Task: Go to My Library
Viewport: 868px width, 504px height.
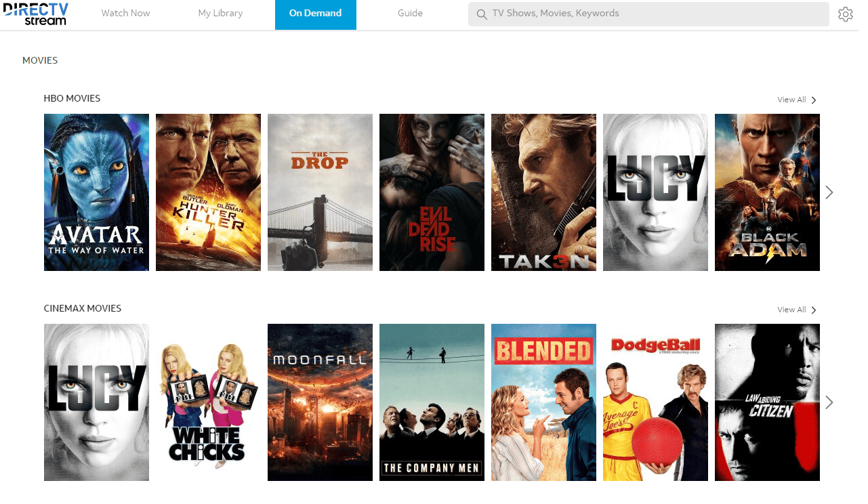Action: pyautogui.click(x=220, y=13)
